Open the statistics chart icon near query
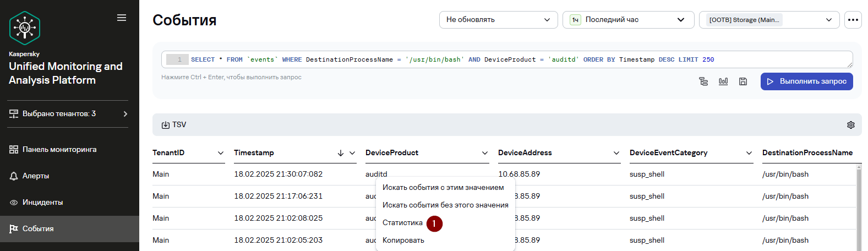This screenshot has width=868, height=251. (x=723, y=81)
